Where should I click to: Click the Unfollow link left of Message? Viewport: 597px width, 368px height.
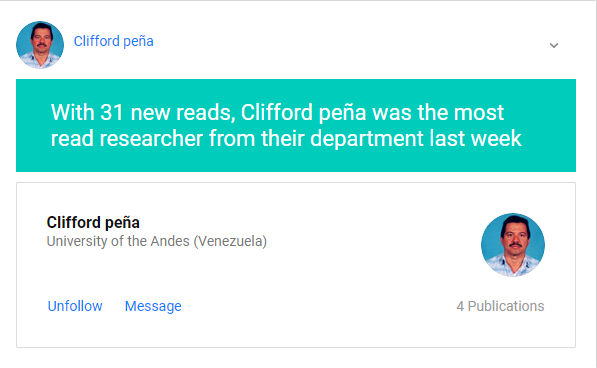coord(75,306)
